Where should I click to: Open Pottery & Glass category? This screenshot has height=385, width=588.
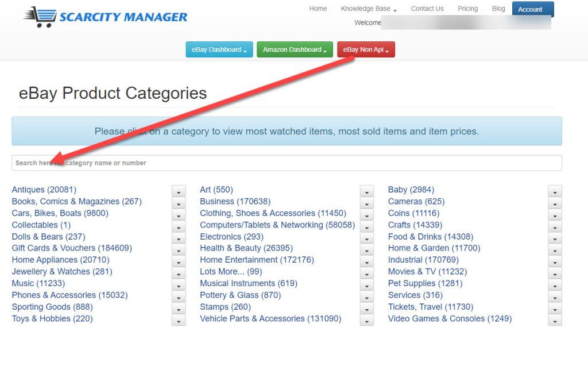241,295
